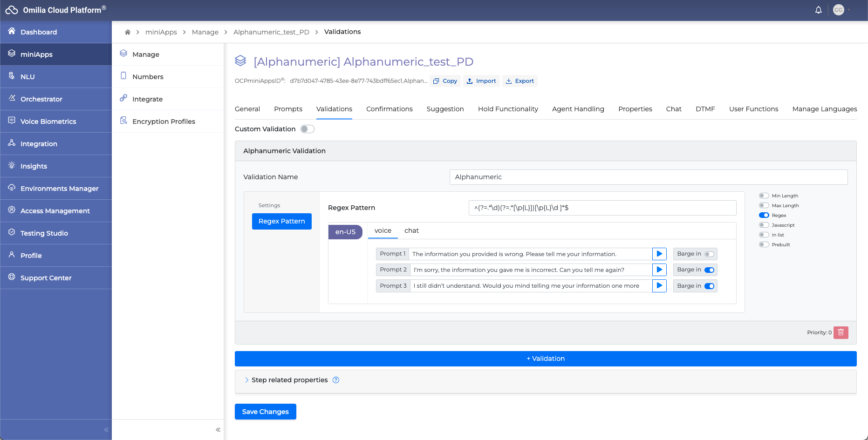Delete validation using red trash icon
This screenshot has width=868, height=440.
[841, 332]
